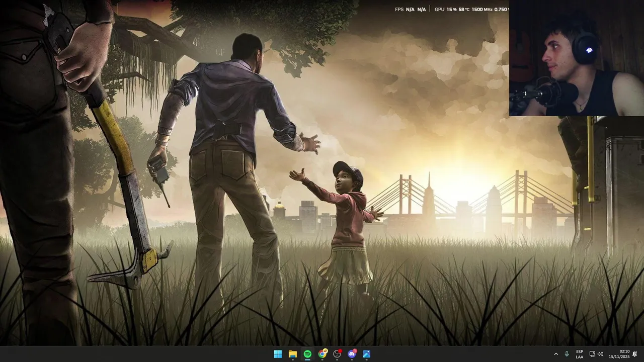This screenshot has height=362, width=644.
Task: Open the ESP LAA keyboard language switcher
Action: point(580,354)
